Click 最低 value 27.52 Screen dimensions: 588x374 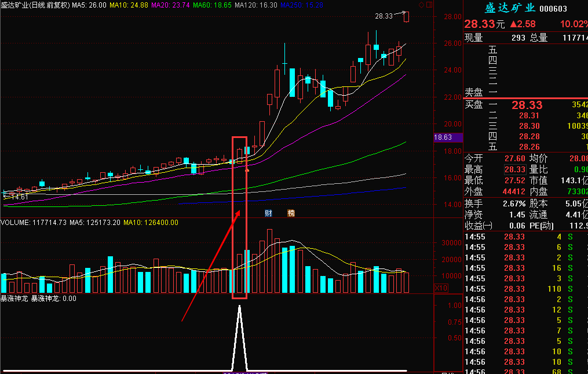point(515,180)
